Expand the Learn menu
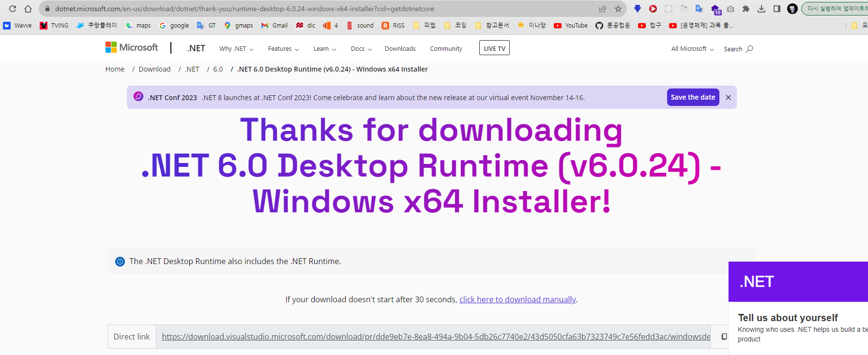Viewport: 868px width, 355px height. [325, 49]
